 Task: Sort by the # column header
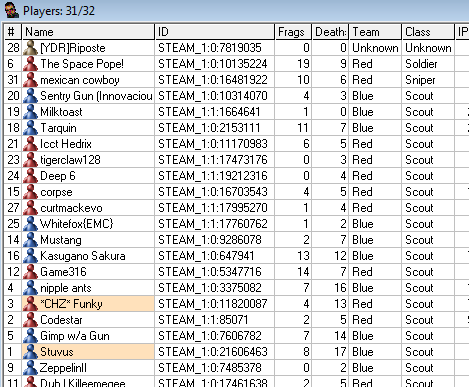13,32
